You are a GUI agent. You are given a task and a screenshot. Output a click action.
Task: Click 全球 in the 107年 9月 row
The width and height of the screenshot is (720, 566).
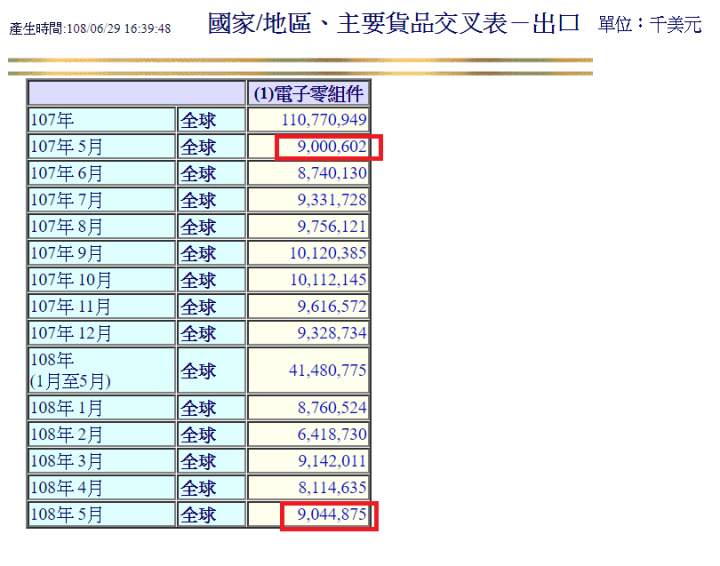point(198,254)
